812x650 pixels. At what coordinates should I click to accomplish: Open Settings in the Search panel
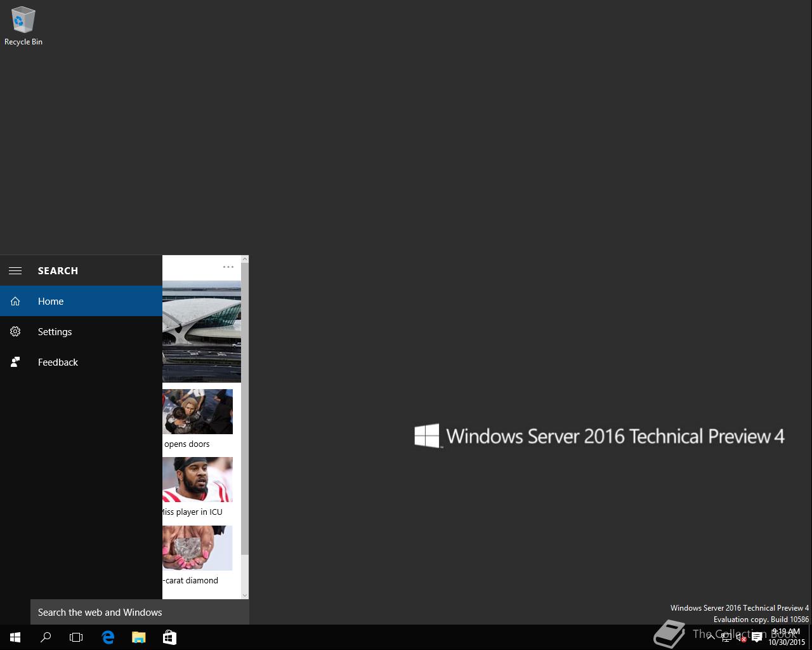pos(81,331)
